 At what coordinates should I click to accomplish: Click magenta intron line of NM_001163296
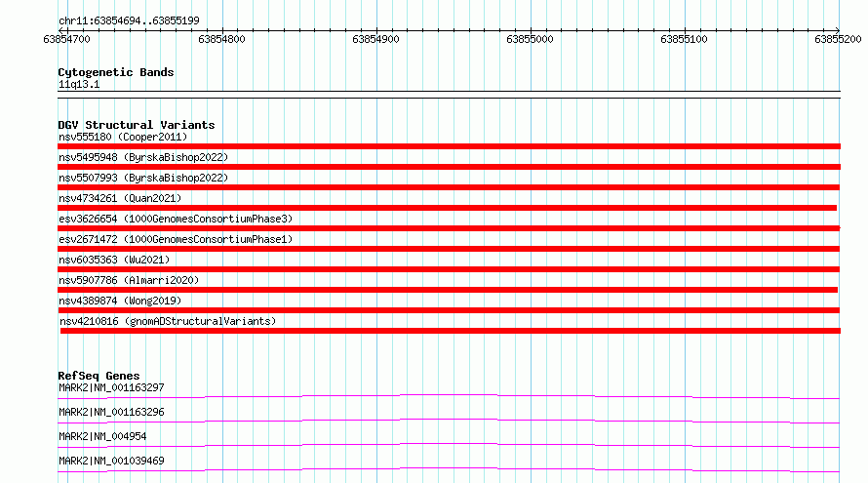coord(449,420)
